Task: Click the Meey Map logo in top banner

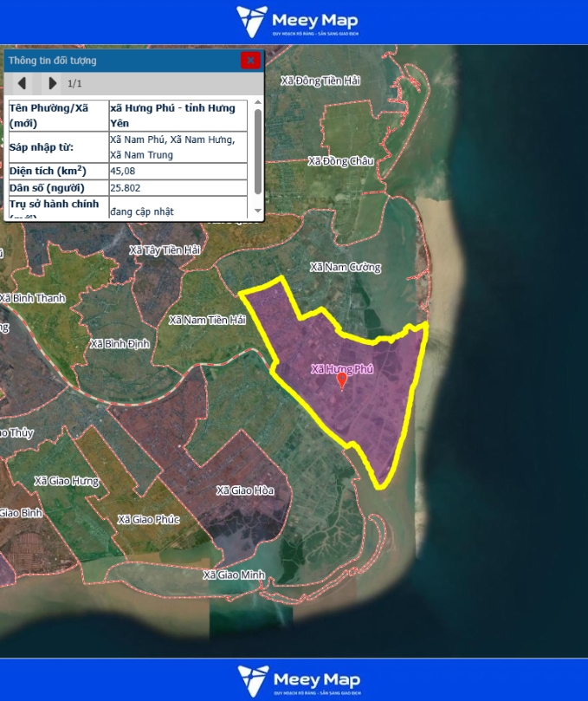Action: point(297,22)
